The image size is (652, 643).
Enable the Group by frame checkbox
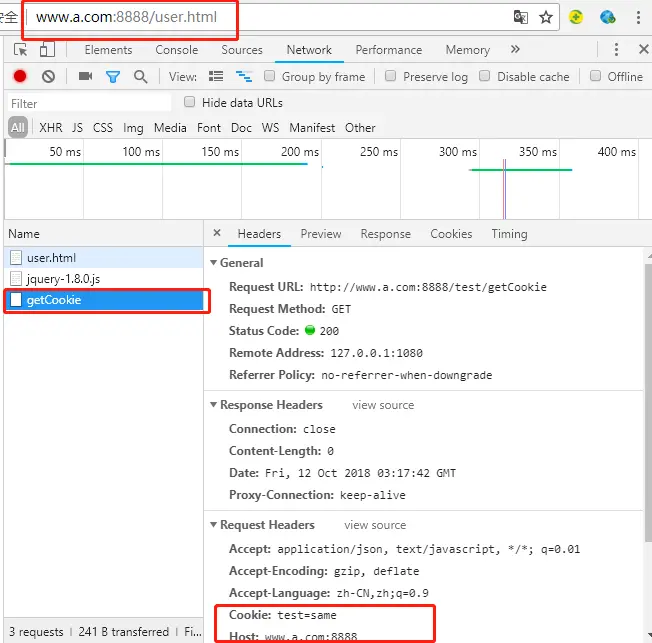pos(269,76)
